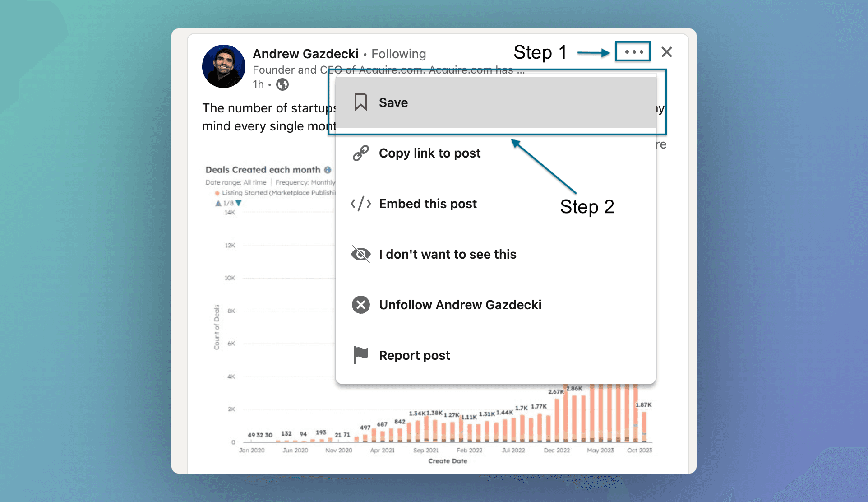Toggle Following status on Andrew Gazdecki
Viewport: 868px width, 502px height.
coord(460,305)
